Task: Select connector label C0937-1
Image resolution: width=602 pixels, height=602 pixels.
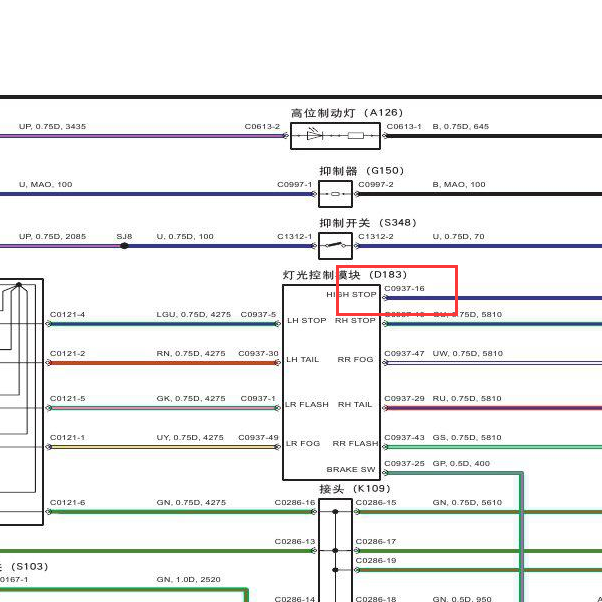Action: [258, 398]
